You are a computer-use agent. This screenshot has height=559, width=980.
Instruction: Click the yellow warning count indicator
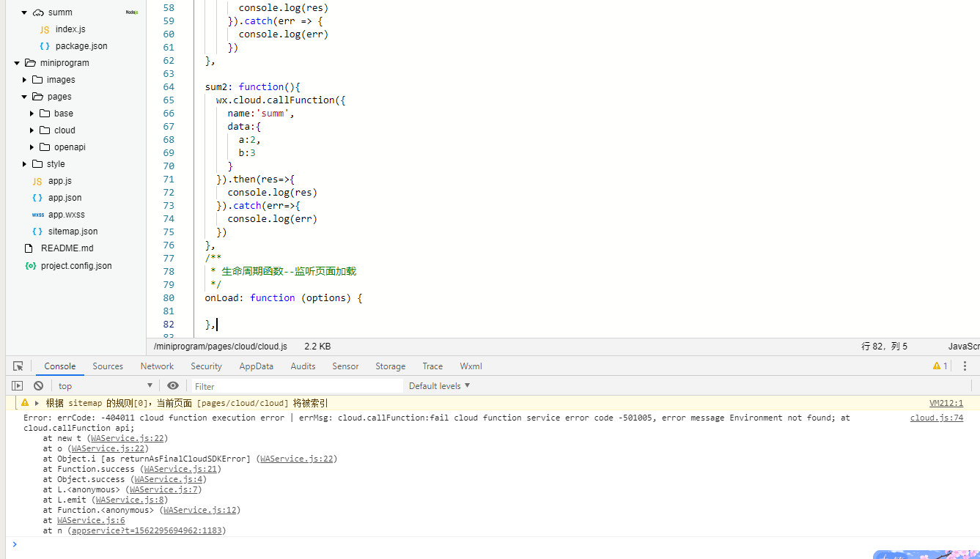(x=940, y=366)
